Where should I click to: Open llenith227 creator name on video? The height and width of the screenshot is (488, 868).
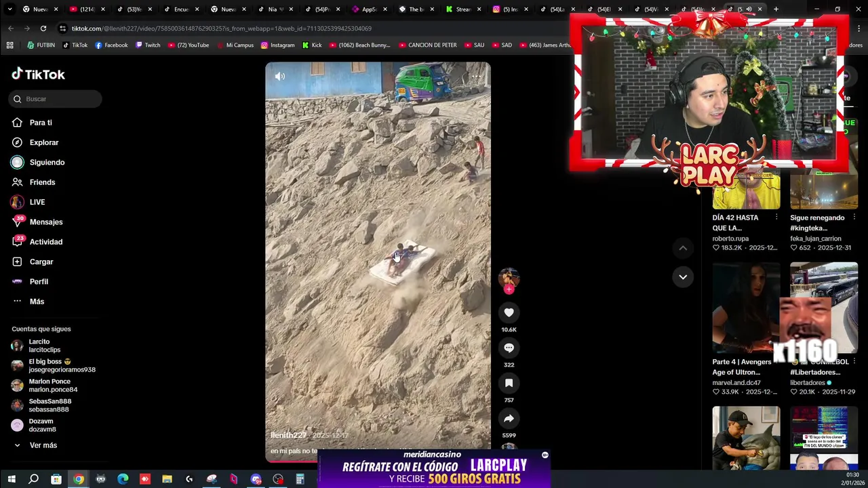pyautogui.click(x=288, y=435)
